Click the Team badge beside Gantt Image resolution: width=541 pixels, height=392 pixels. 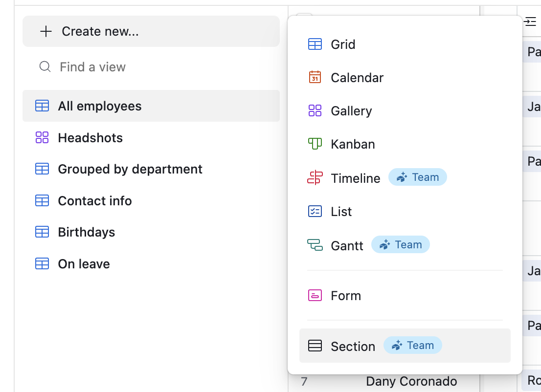(401, 245)
